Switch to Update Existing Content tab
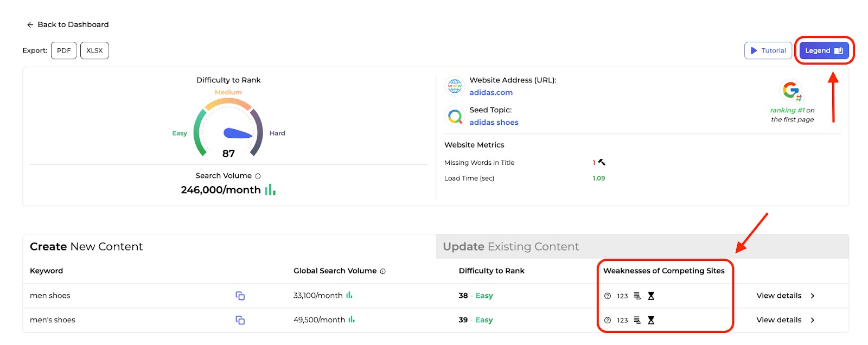 (642, 247)
